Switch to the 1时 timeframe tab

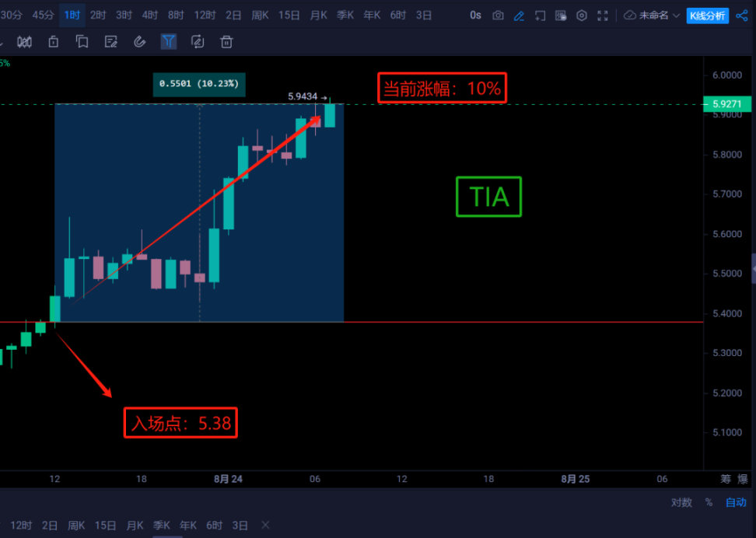71,15
